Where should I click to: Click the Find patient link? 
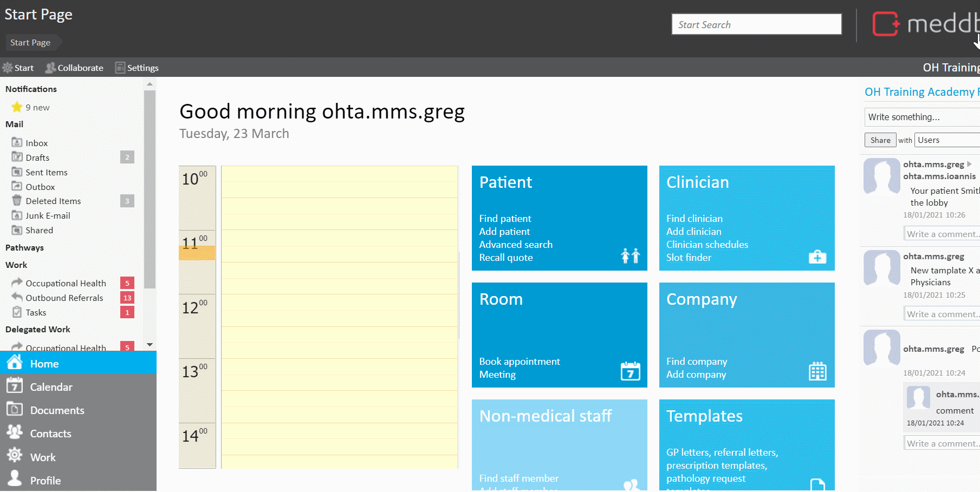[x=505, y=219]
